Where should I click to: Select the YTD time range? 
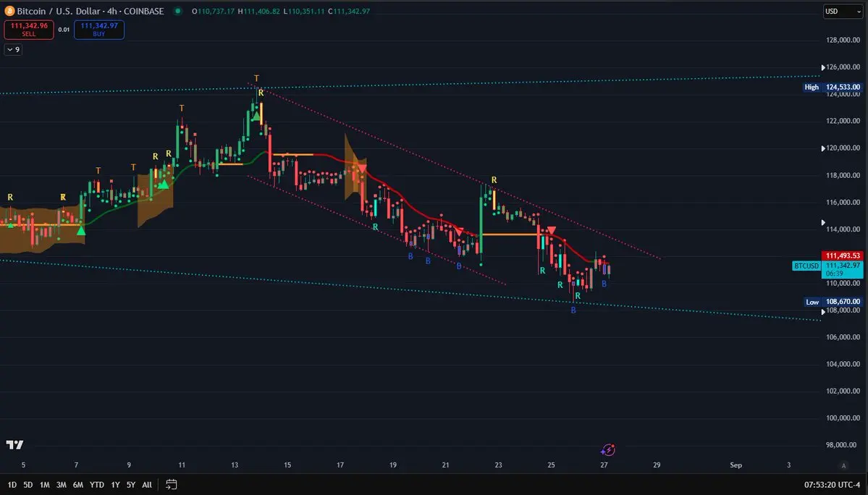(97, 484)
